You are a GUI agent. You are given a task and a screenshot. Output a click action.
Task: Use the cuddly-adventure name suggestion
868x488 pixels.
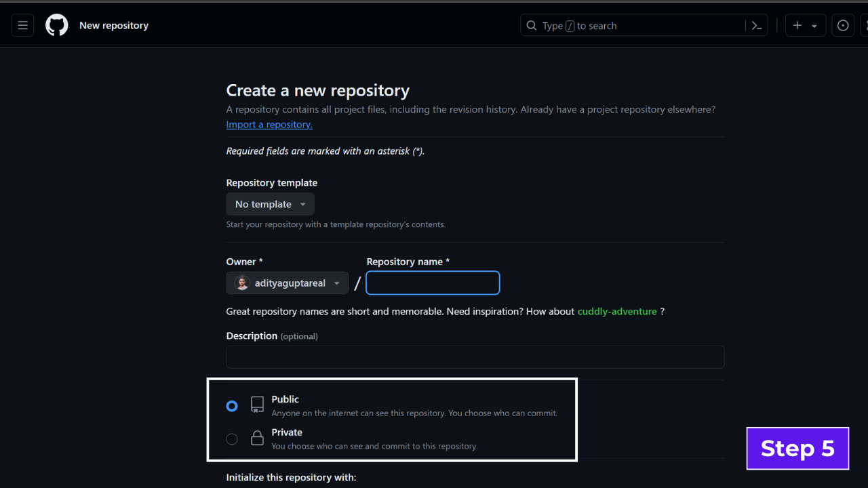click(x=617, y=312)
